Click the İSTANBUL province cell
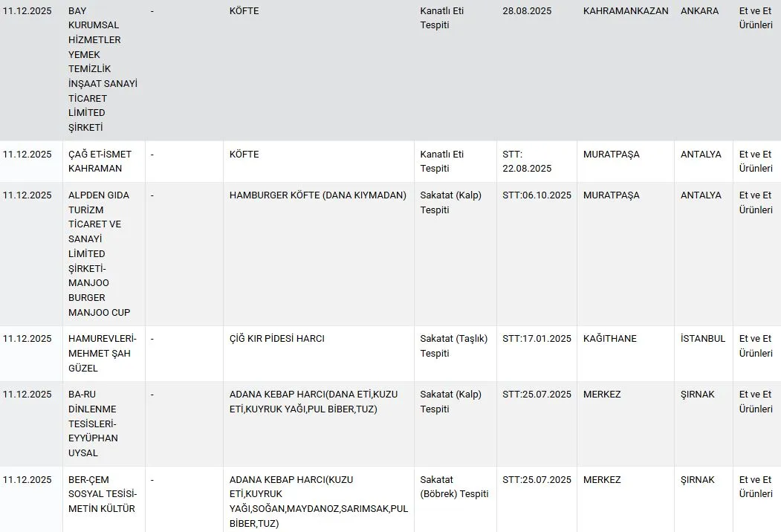Image resolution: width=781 pixels, height=532 pixels. tap(702, 339)
